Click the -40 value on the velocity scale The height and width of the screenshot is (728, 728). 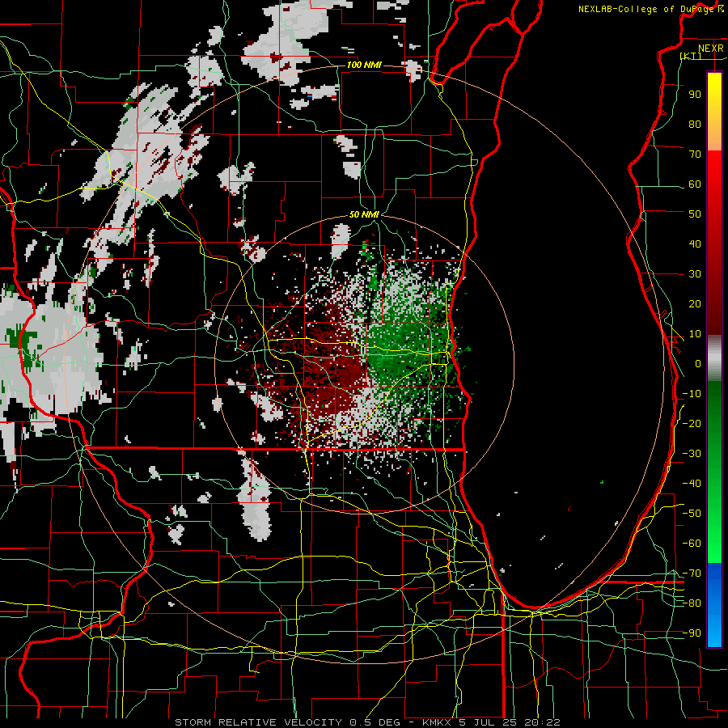pos(692,484)
